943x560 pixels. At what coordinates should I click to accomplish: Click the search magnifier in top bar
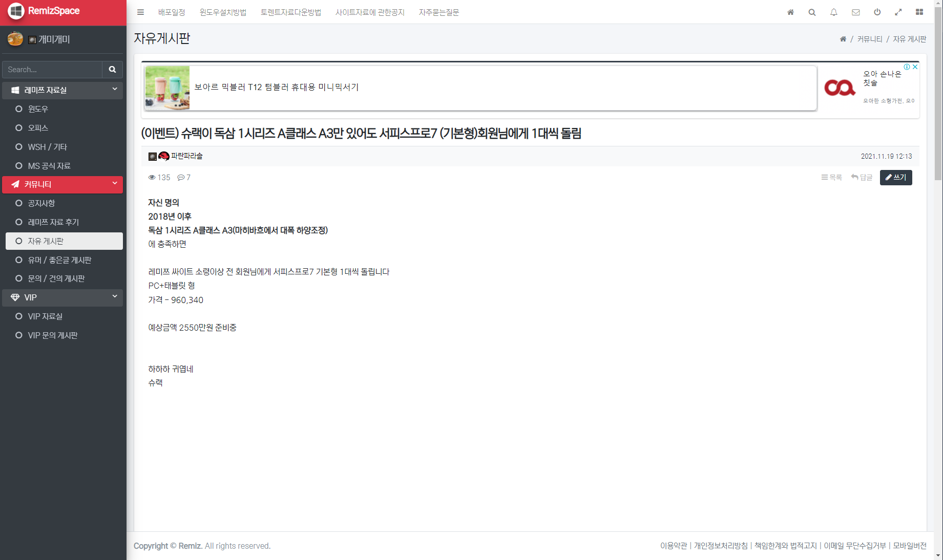812,12
